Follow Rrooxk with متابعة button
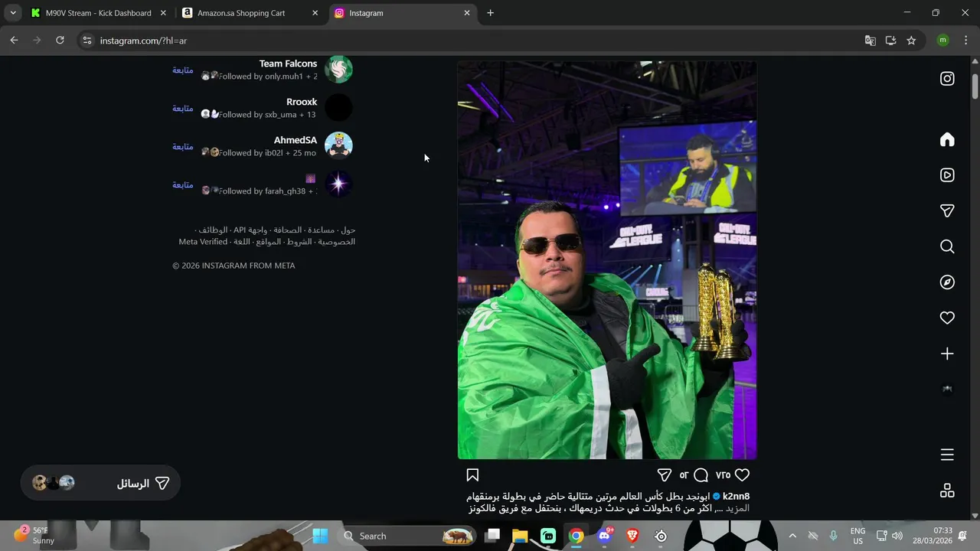The image size is (980, 551). point(182,108)
